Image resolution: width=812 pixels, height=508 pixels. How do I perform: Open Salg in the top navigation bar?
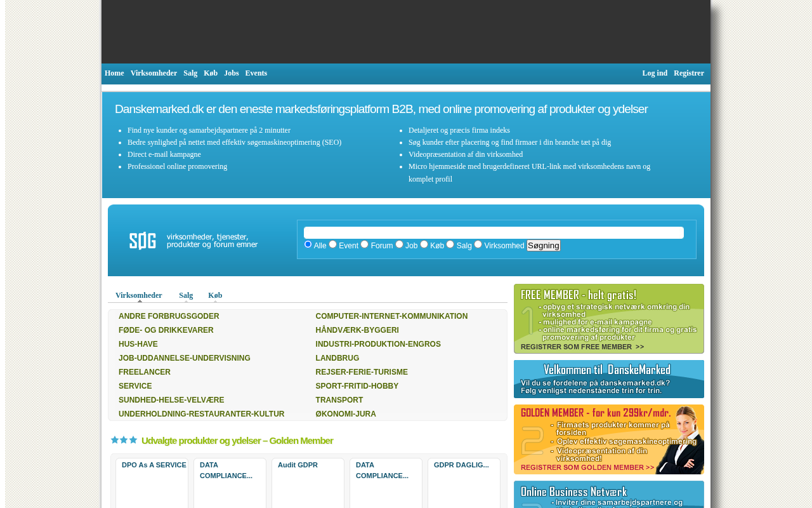[190, 73]
